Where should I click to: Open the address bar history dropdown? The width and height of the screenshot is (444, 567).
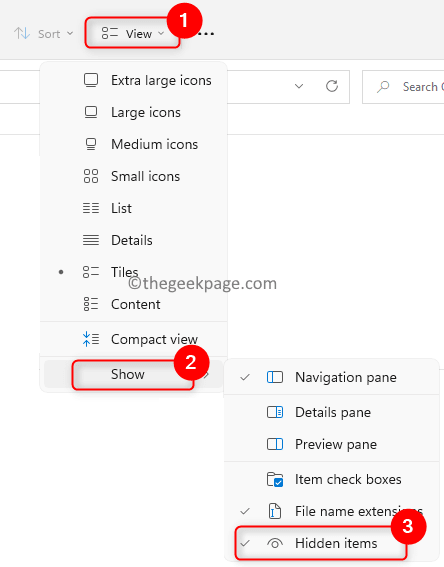[299, 86]
